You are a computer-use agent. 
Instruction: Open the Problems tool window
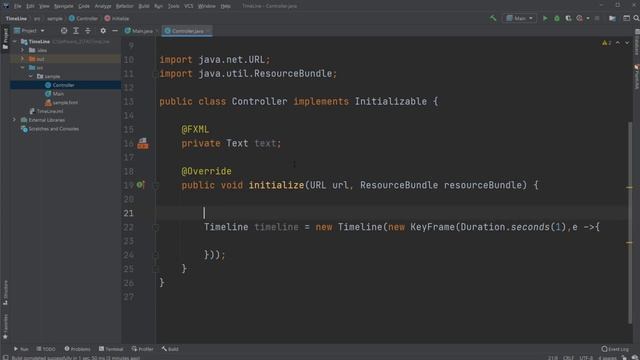click(78, 349)
